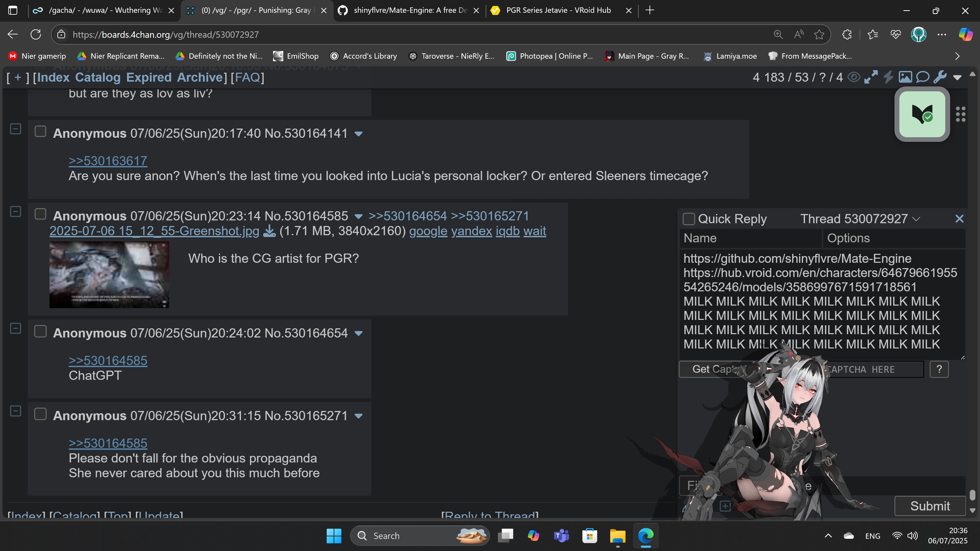This screenshot has height=551, width=980.
Task: Expand the [ + ] header toggle
Action: coord(18,77)
